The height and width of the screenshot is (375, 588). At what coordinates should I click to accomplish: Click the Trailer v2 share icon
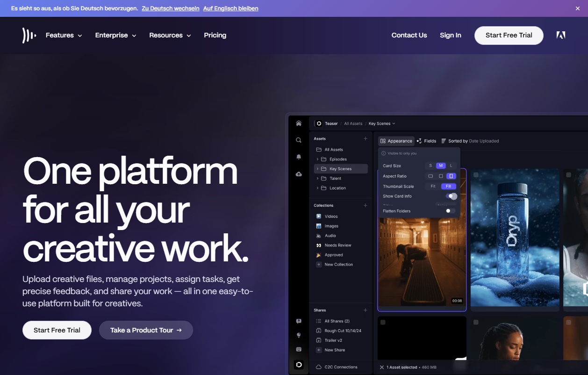[x=319, y=340]
